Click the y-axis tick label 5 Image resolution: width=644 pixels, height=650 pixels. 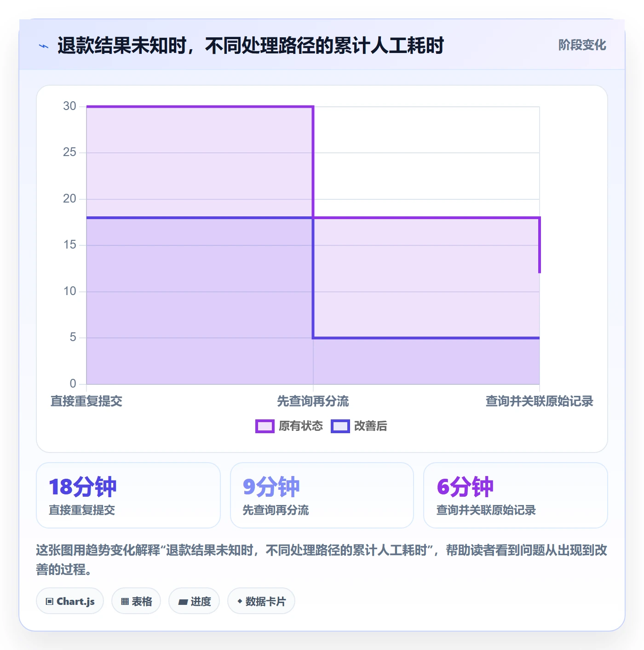[x=73, y=337]
